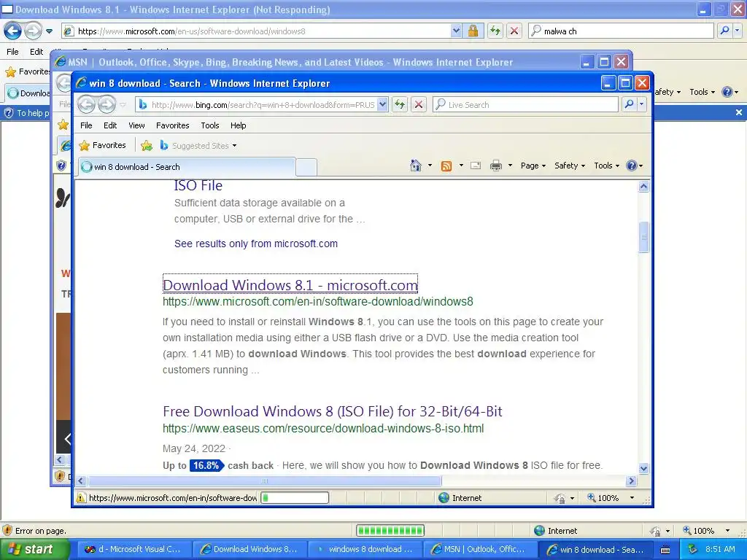Click keyboard icon in system tray
The height and width of the screenshot is (560, 747).
pos(665,550)
